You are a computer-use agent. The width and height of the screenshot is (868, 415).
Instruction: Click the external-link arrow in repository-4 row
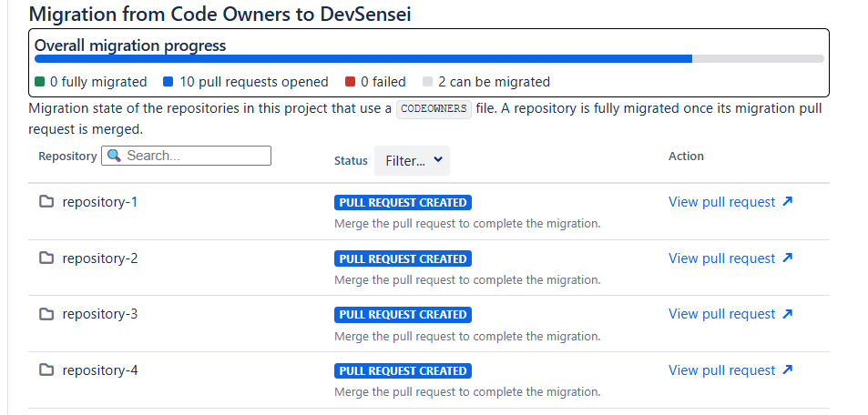[x=788, y=369]
